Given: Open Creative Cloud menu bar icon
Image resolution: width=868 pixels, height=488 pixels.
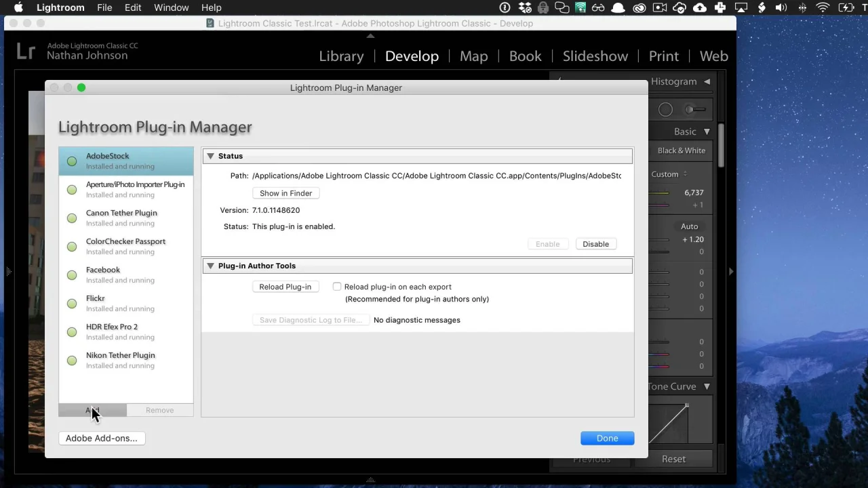Looking at the screenshot, I should (x=639, y=7).
